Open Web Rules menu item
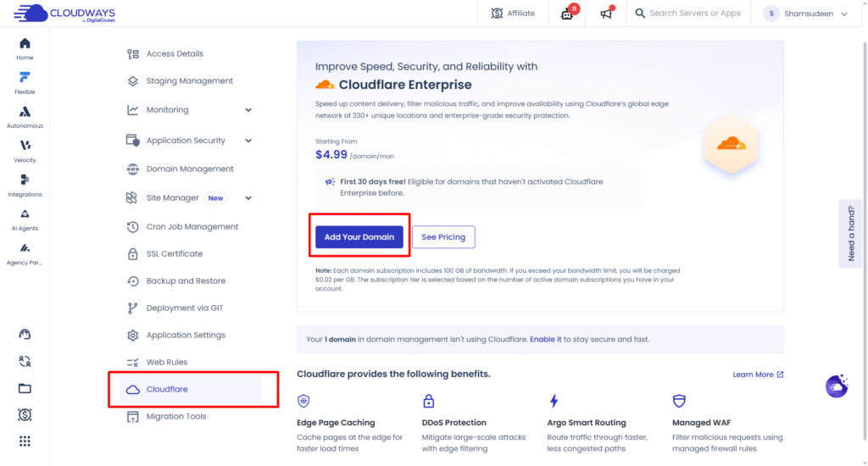This screenshot has width=868, height=466. 166,363
